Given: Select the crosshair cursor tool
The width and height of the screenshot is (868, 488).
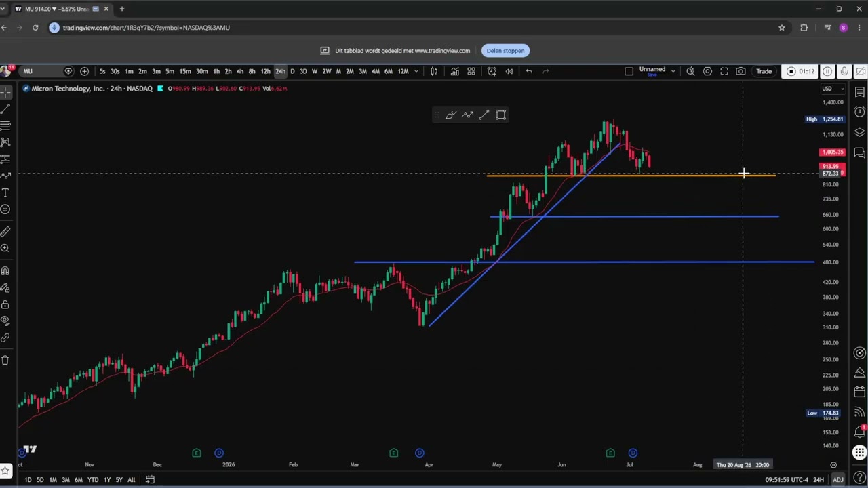Looking at the screenshot, I should [5, 91].
